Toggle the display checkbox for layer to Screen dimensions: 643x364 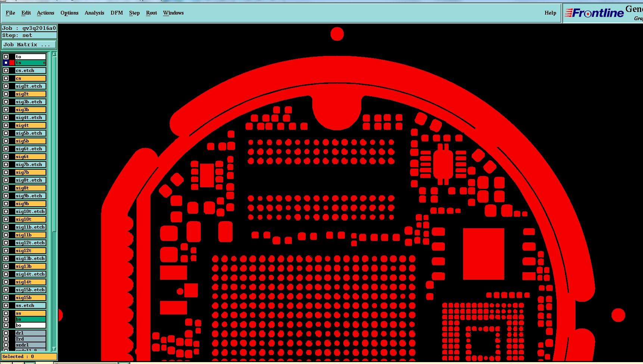6,57
